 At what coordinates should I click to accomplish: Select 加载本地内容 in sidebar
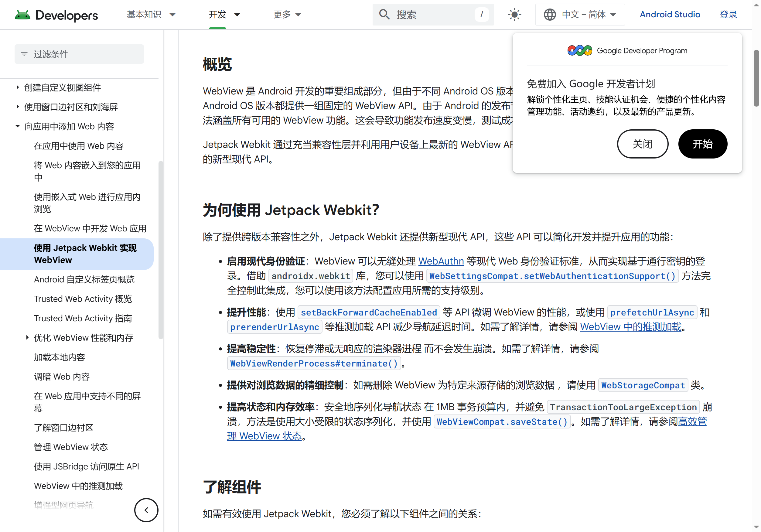click(59, 357)
